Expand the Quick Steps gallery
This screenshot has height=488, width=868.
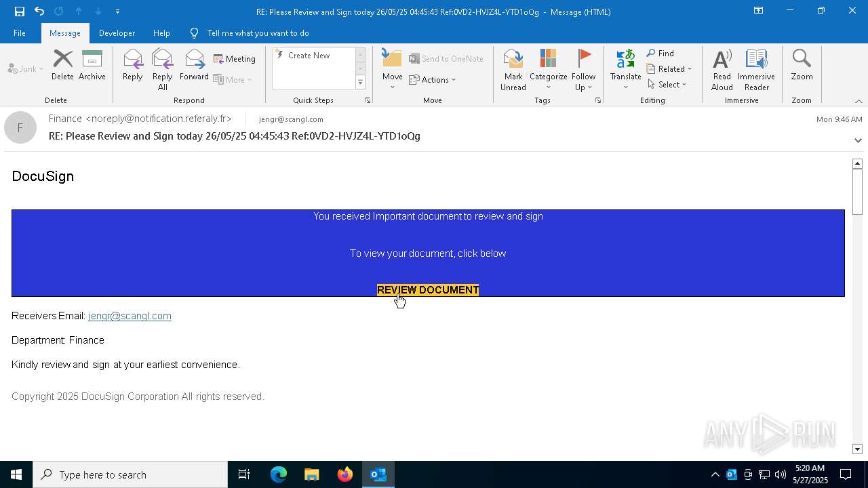[360, 83]
